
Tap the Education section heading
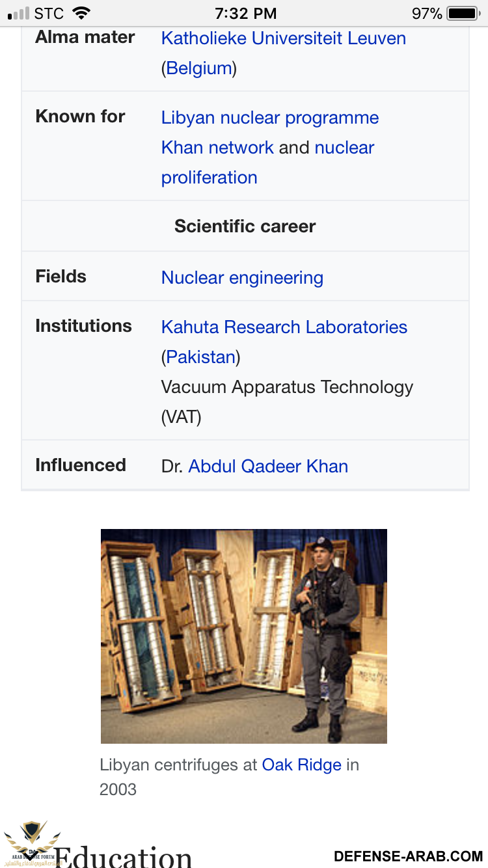(123, 856)
